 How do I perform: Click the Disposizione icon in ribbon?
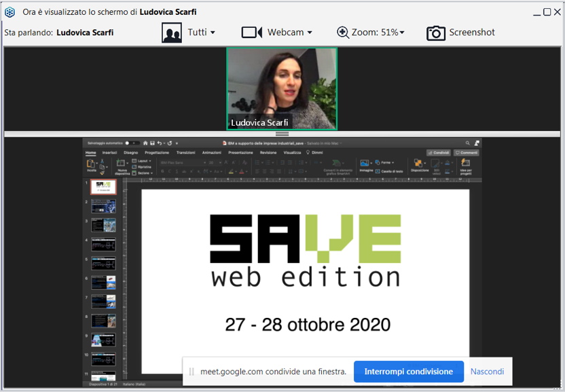pos(419,164)
